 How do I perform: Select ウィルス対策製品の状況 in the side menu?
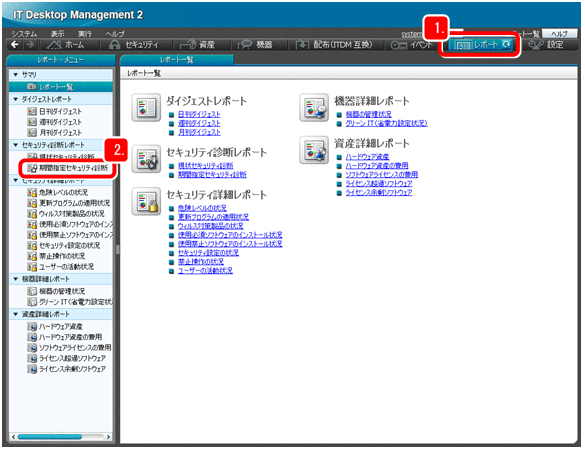[66, 214]
